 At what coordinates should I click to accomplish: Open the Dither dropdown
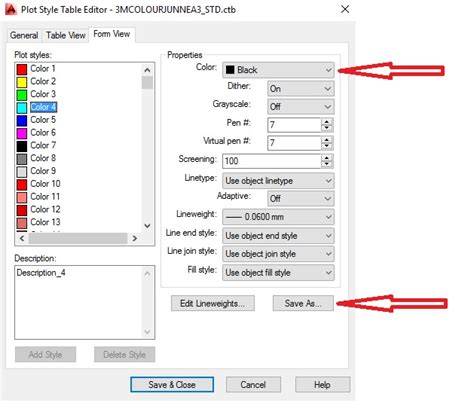pyautogui.click(x=301, y=89)
